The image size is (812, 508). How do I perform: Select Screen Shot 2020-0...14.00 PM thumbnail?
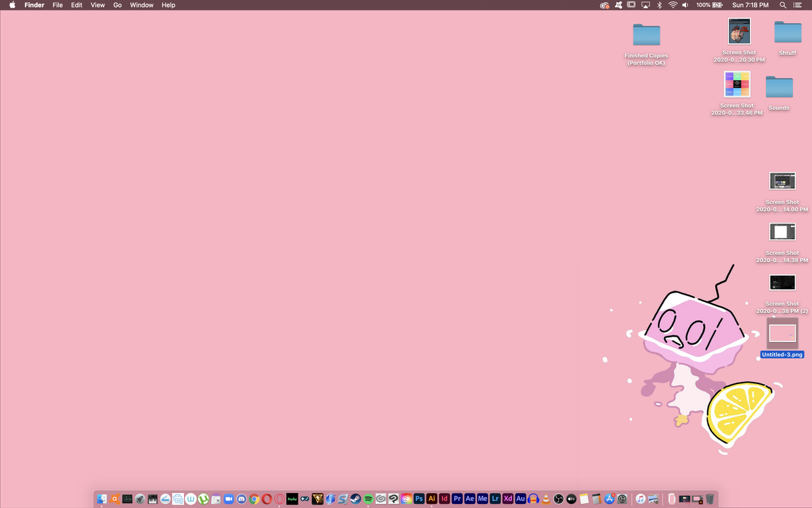[782, 181]
